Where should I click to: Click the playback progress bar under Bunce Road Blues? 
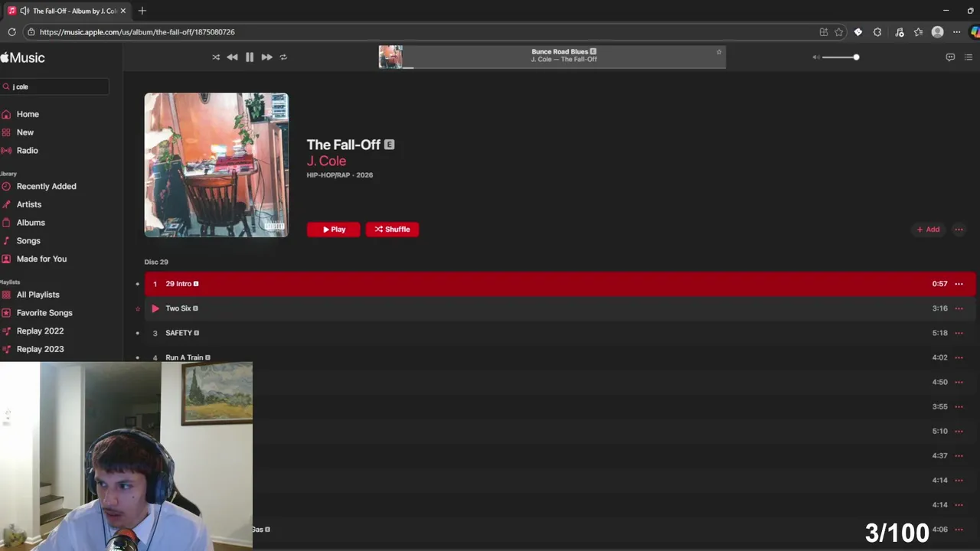coord(563,67)
